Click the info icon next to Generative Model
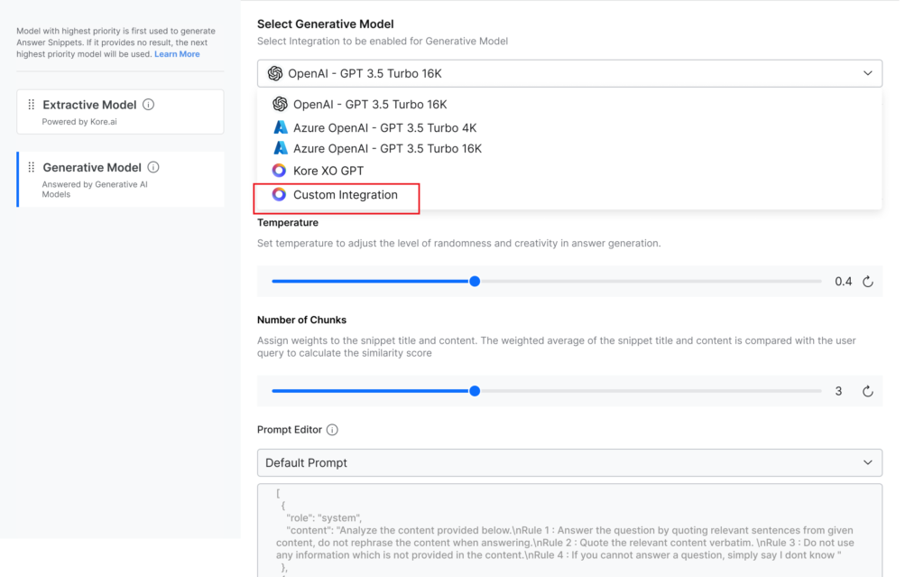924x577 pixels. click(x=152, y=167)
